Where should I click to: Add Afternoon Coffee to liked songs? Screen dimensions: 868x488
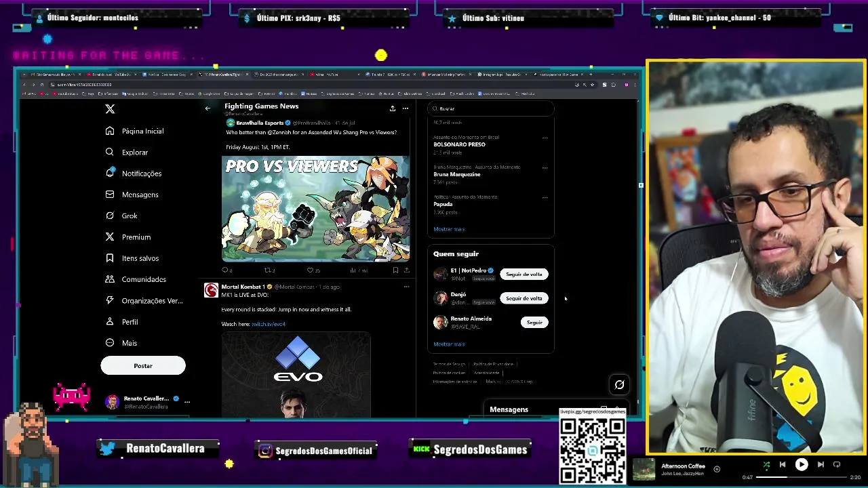point(717,468)
